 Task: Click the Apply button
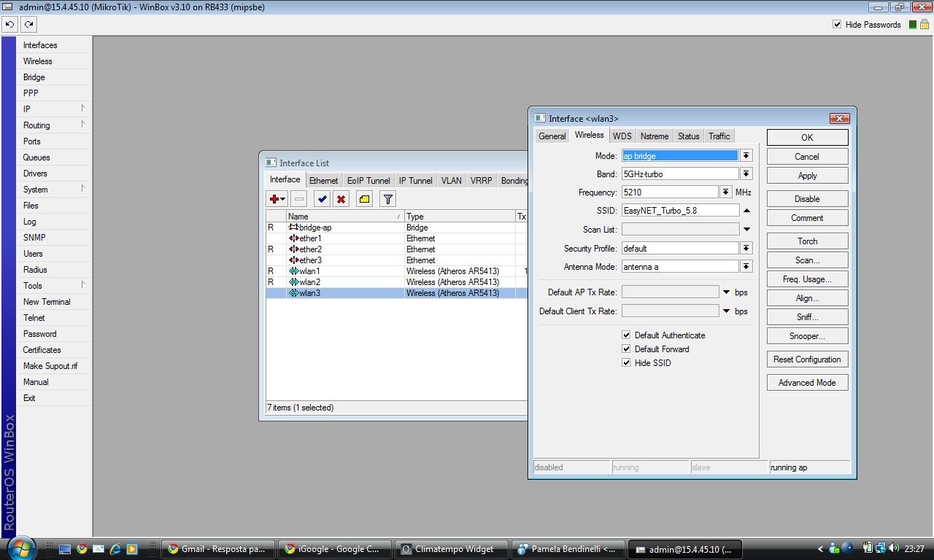(807, 176)
